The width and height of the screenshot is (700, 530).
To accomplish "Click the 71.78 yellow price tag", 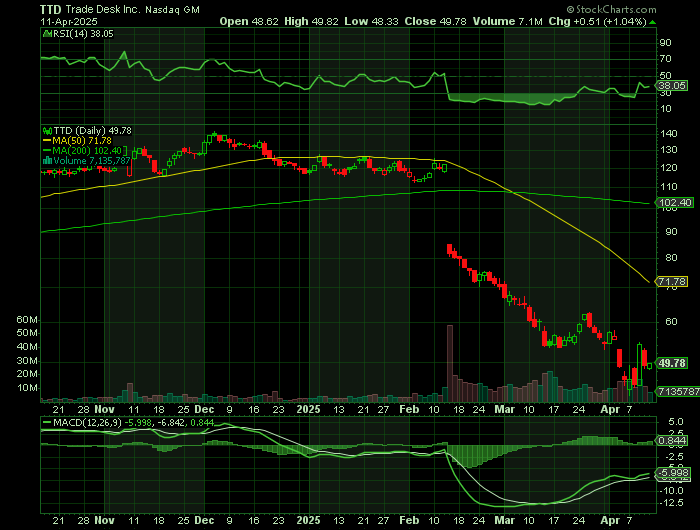I will pyautogui.click(x=672, y=282).
